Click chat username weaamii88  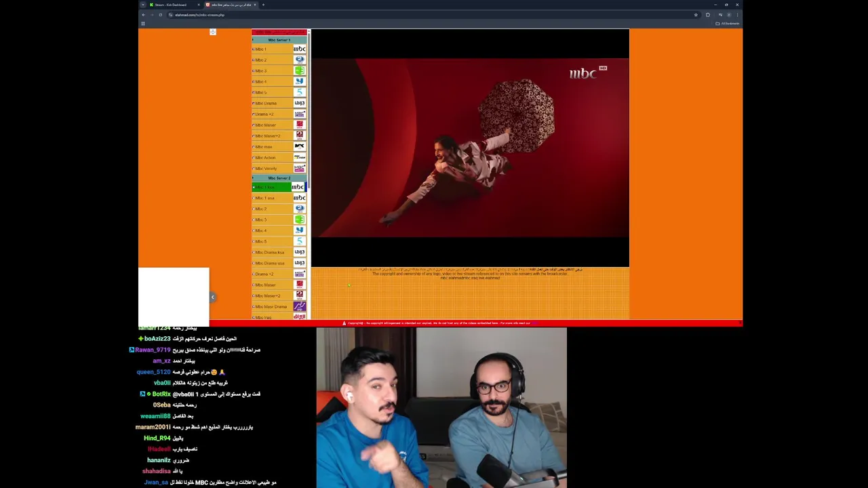[x=155, y=416]
